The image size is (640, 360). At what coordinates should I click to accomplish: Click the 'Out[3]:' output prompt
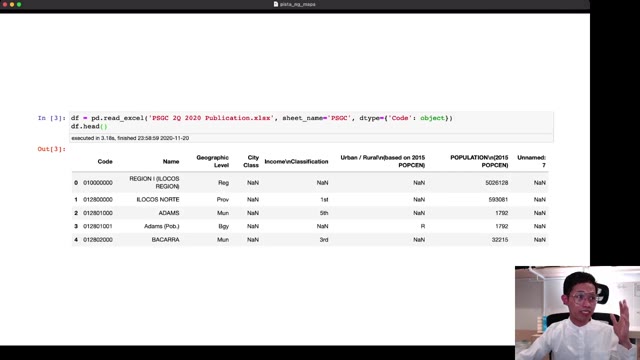[x=51, y=149]
